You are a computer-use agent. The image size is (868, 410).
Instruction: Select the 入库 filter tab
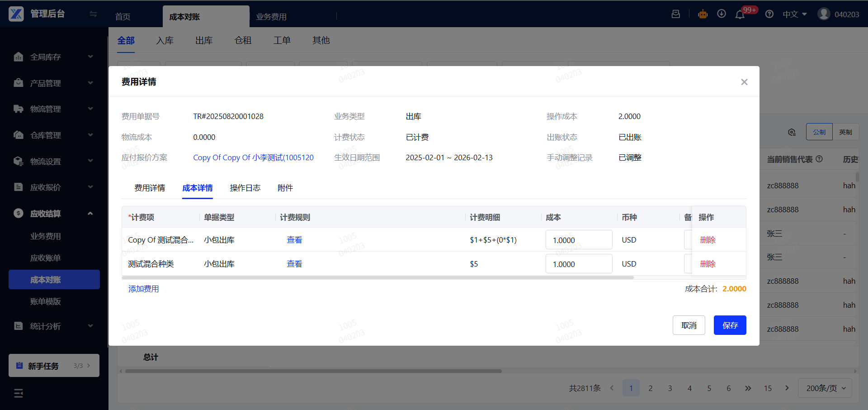point(165,40)
